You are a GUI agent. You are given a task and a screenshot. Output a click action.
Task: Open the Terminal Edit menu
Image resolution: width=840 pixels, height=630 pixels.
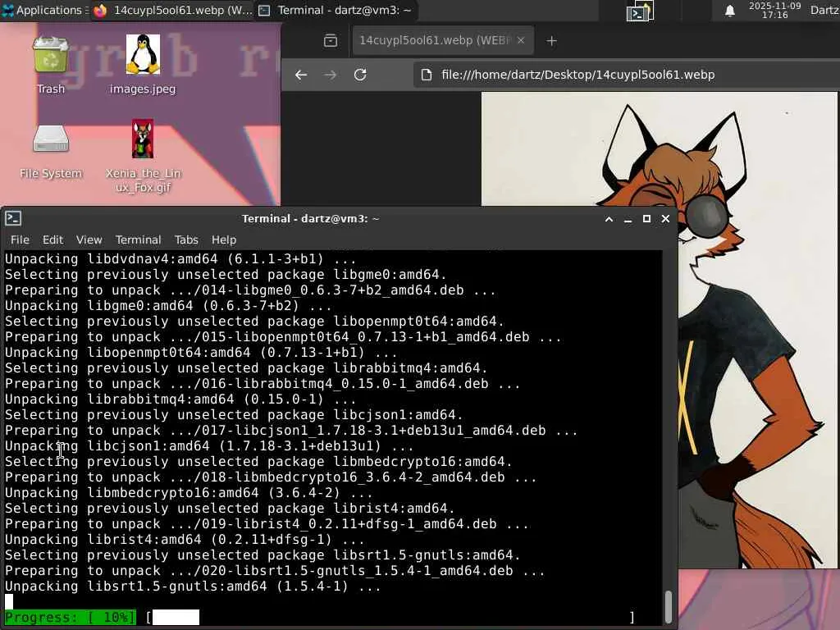tap(52, 240)
